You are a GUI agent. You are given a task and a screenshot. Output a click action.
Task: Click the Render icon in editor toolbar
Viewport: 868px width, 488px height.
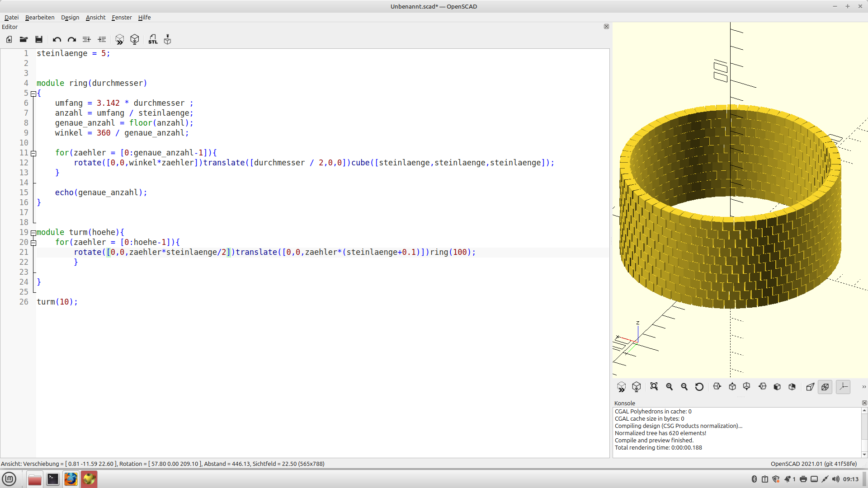point(135,39)
